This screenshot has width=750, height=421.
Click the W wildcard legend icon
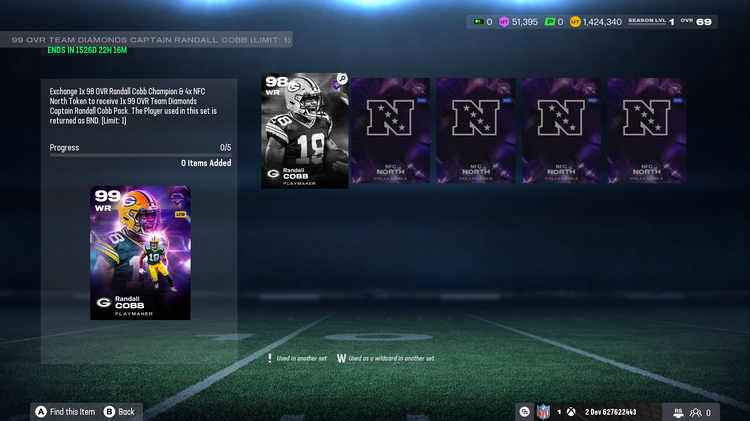341,358
